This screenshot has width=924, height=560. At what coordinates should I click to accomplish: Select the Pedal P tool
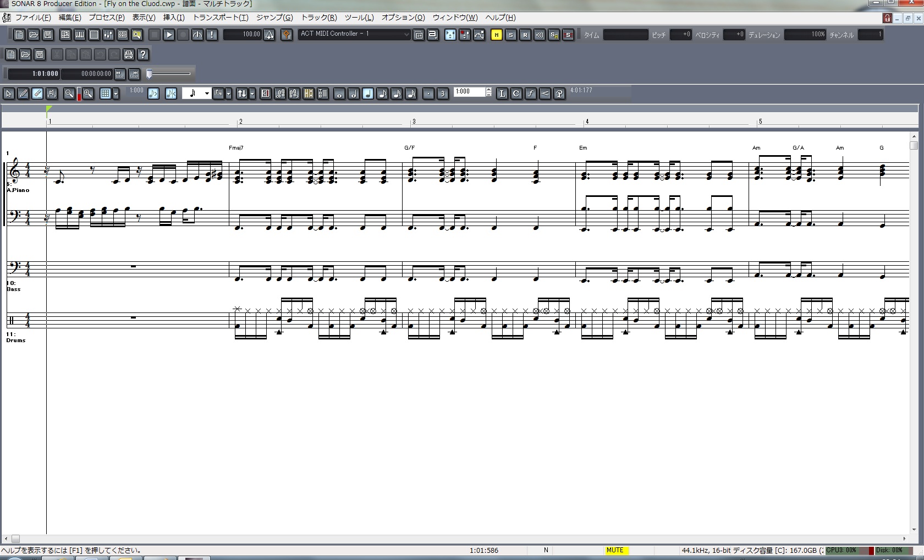pyautogui.click(x=559, y=94)
